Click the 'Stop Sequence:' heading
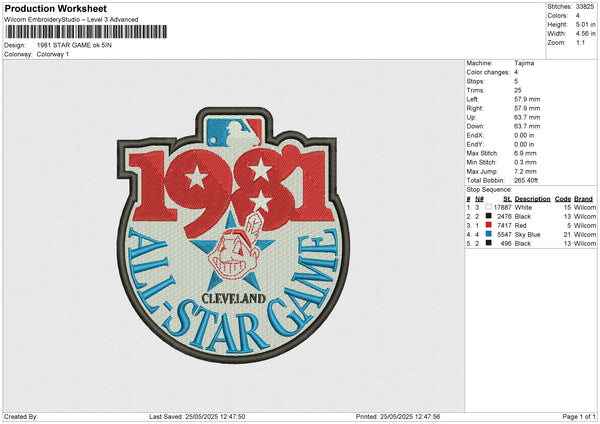Image resolution: width=600 pixels, height=424 pixels. tap(489, 189)
